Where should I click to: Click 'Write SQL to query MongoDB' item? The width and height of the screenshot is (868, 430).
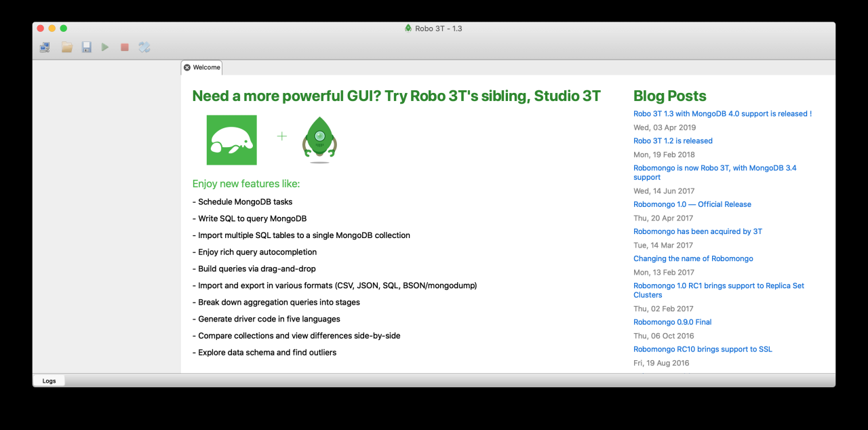point(250,218)
